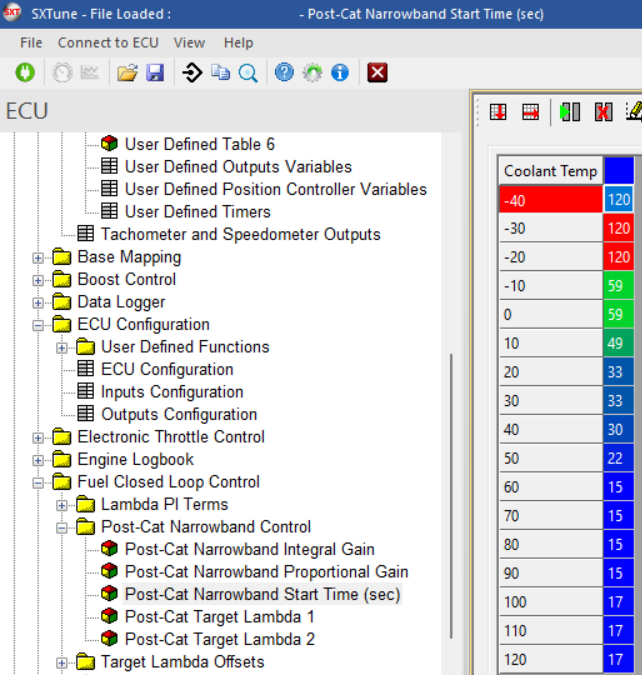Click the red X column delete icon
The height and width of the screenshot is (675, 642).
coord(603,112)
